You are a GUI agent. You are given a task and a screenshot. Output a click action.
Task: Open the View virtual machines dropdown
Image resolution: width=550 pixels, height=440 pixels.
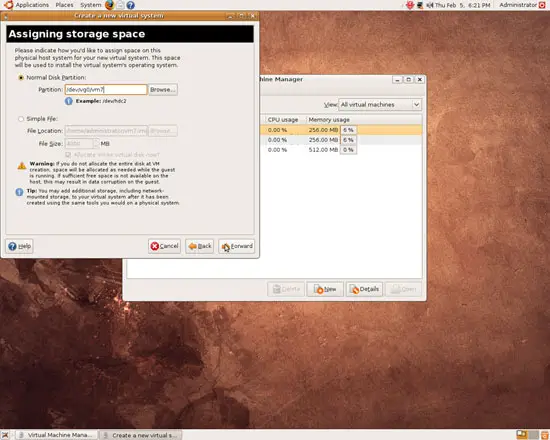pyautogui.click(x=380, y=105)
